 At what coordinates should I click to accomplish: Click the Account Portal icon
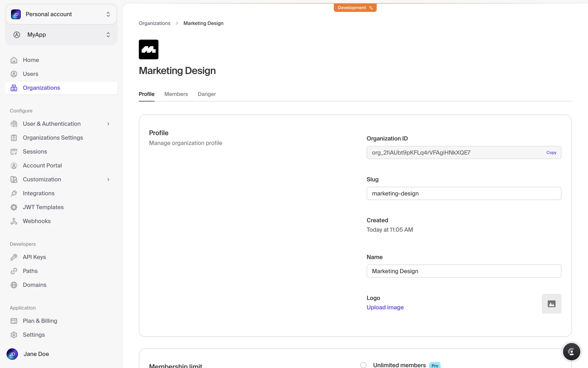click(14, 166)
